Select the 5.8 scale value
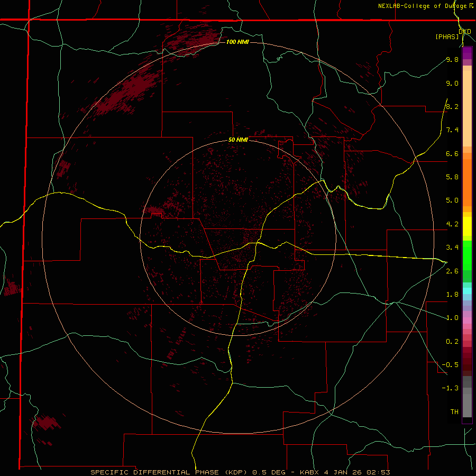The image size is (476, 476). (452, 177)
